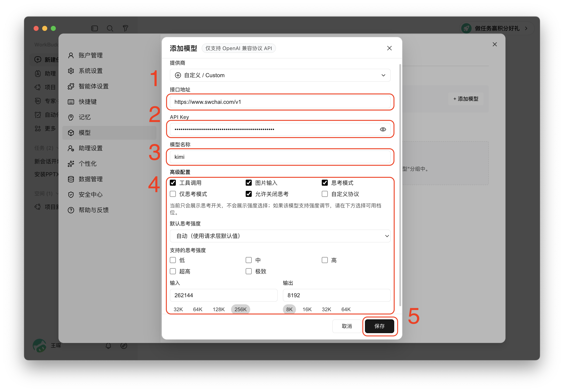This screenshot has width=564, height=392.
Task: Check the 中 thinking strength box
Action: (249, 260)
